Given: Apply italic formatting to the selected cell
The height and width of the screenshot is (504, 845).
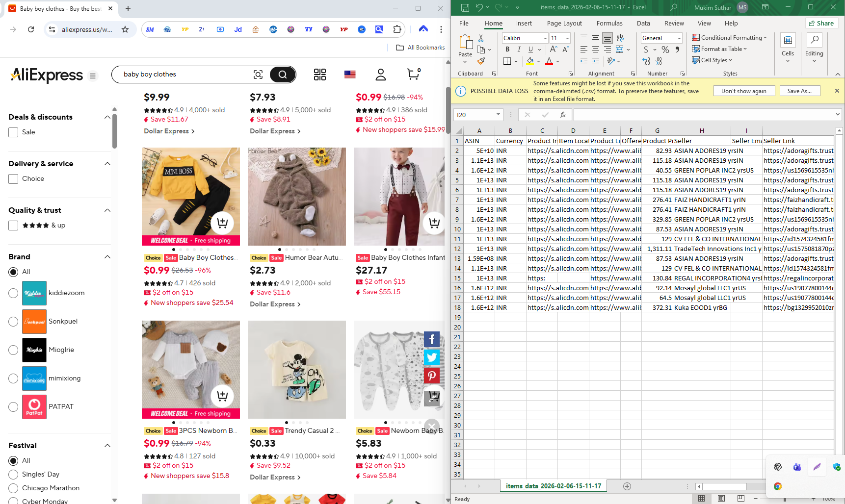Looking at the screenshot, I should click(519, 49).
